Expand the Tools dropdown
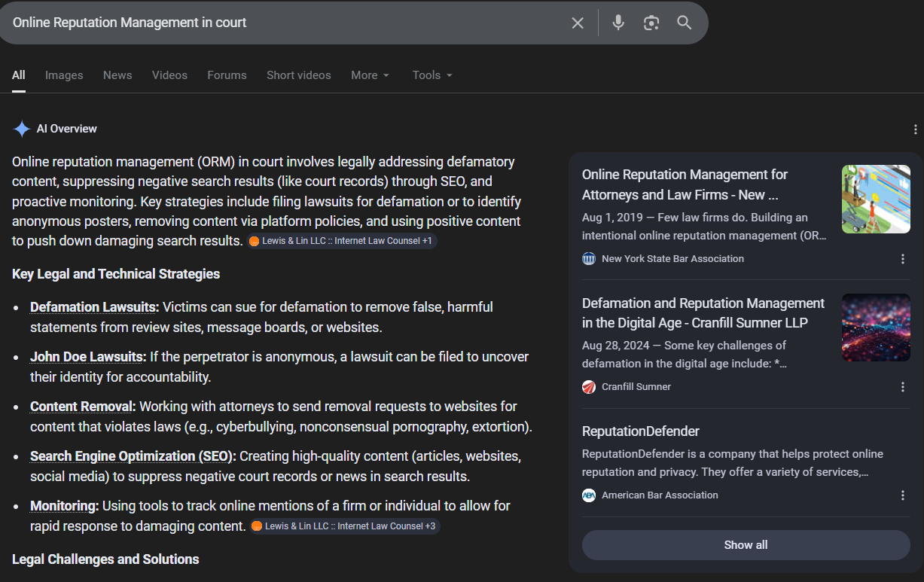The image size is (924, 582). [432, 75]
